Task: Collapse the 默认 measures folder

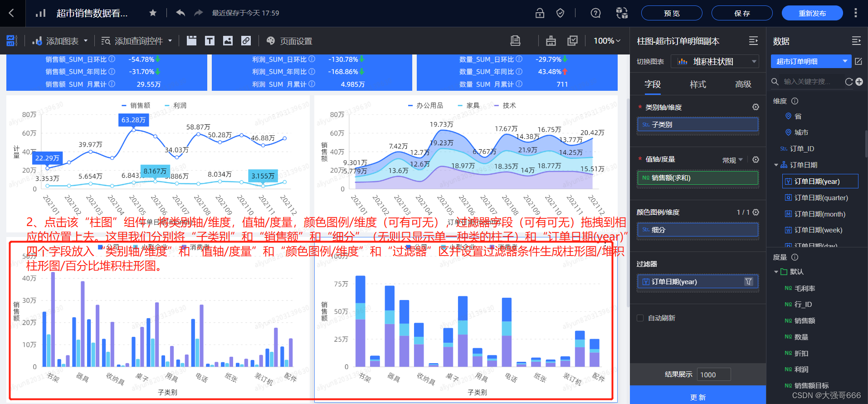Action: (x=776, y=272)
